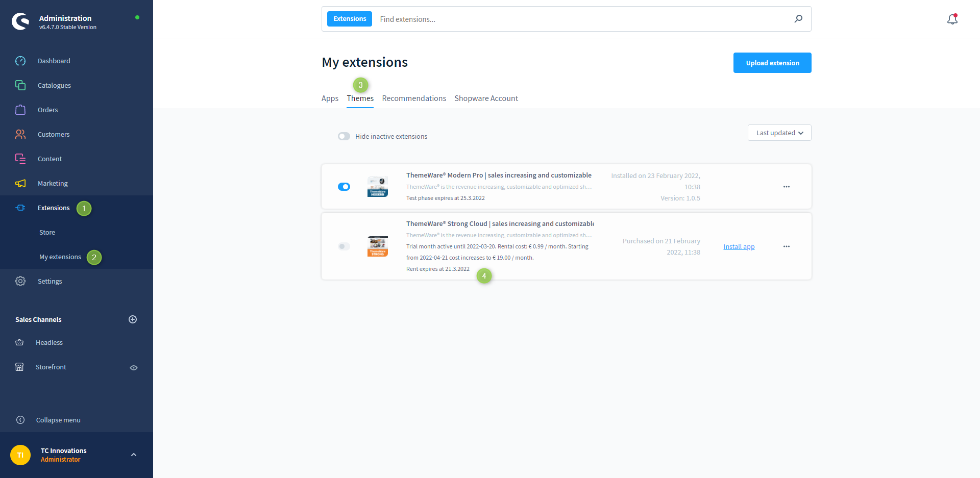Open context menu for ThemeWare Modern Pro

[787, 187]
